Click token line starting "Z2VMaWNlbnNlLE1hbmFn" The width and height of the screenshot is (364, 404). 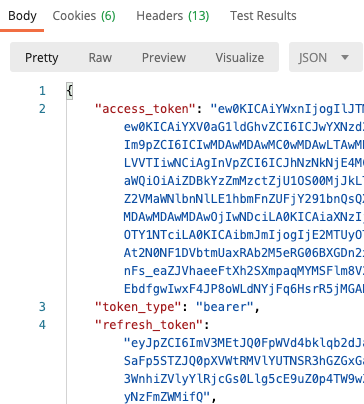click(244, 199)
